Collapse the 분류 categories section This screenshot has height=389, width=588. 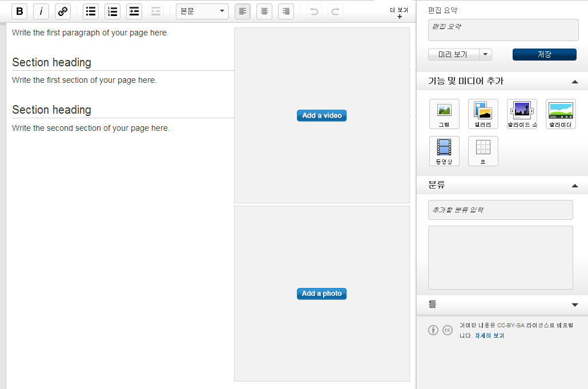[x=574, y=185]
